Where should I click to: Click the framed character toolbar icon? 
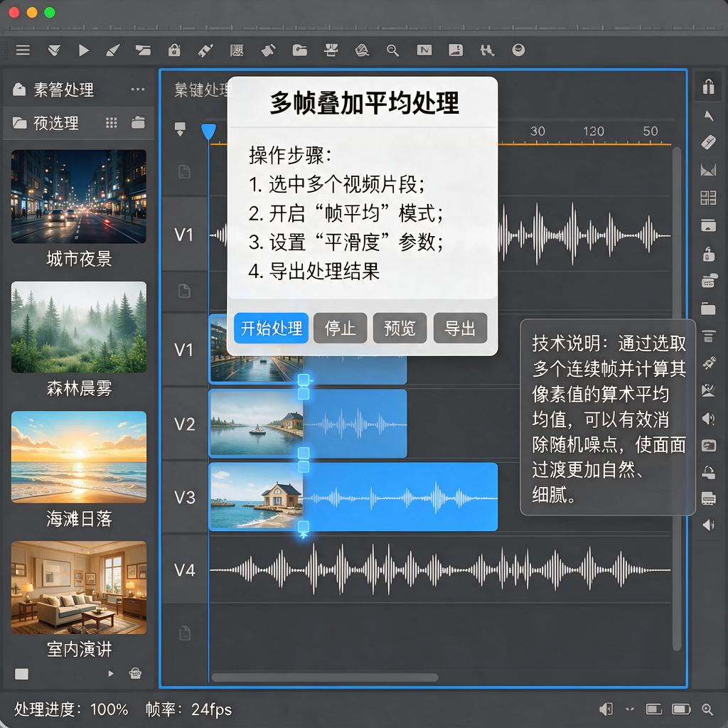[237, 50]
